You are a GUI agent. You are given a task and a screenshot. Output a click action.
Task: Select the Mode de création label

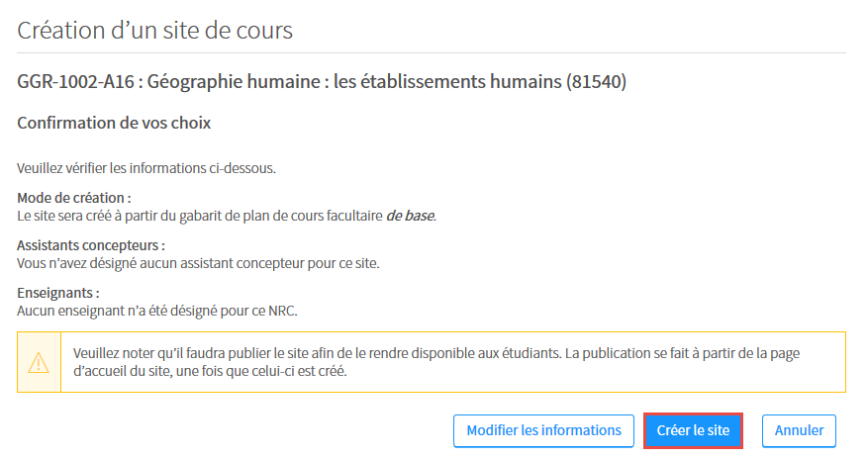coord(74,198)
